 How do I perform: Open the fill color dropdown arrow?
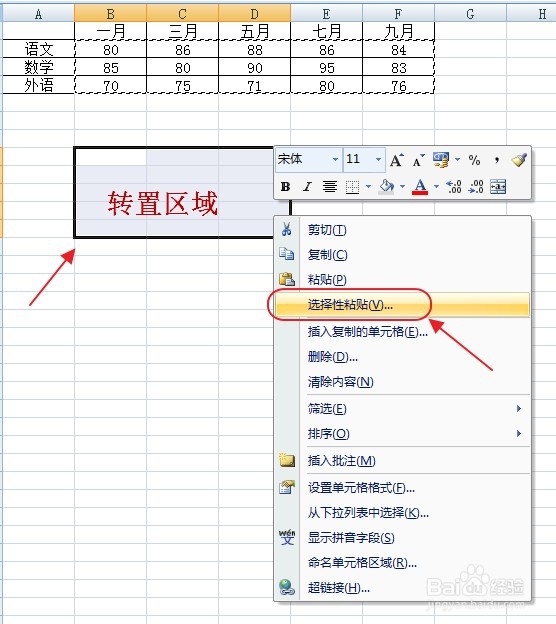[402, 186]
